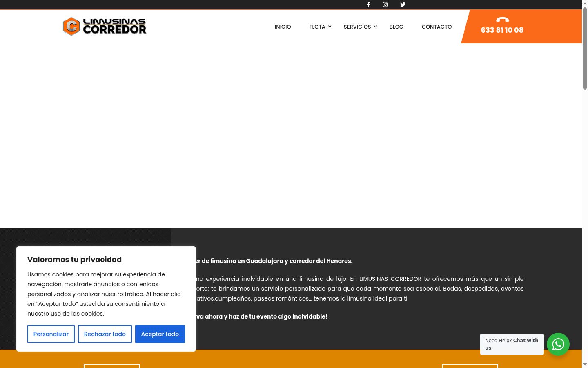Open the Instagram social icon
Screen dimensions: 588x368
(x=385, y=4)
